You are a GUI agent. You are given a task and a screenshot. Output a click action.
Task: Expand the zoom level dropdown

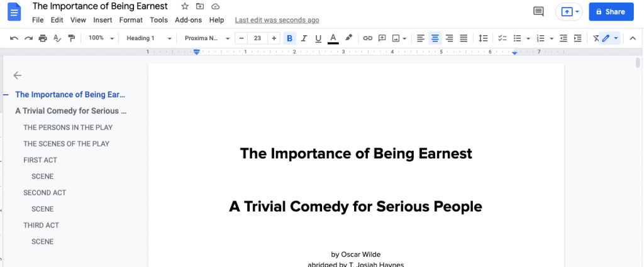(101, 38)
